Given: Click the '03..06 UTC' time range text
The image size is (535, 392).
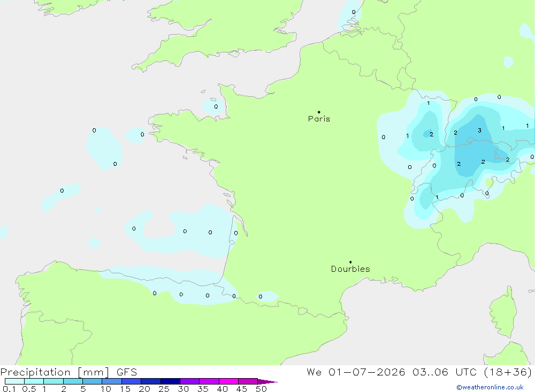Looking at the screenshot, I should (444, 372).
